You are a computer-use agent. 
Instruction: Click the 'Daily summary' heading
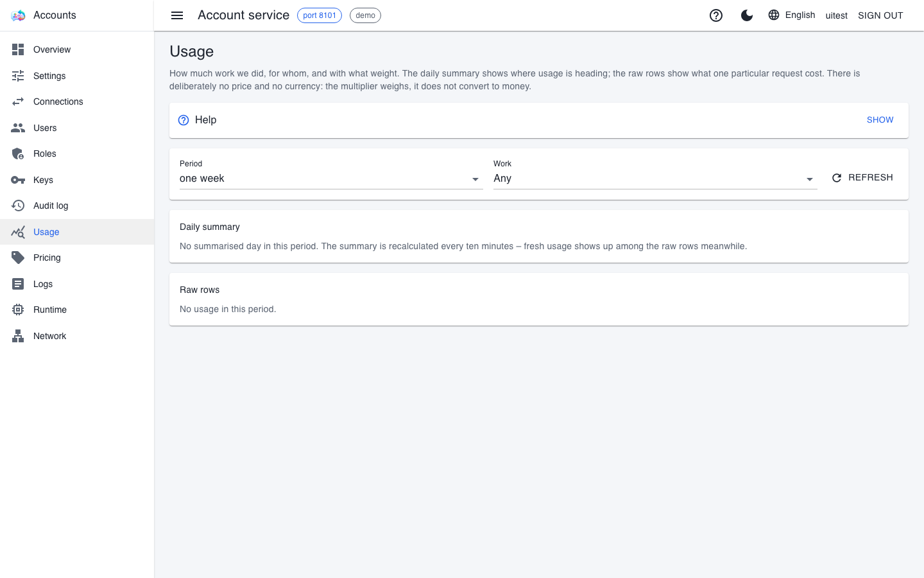coord(210,227)
